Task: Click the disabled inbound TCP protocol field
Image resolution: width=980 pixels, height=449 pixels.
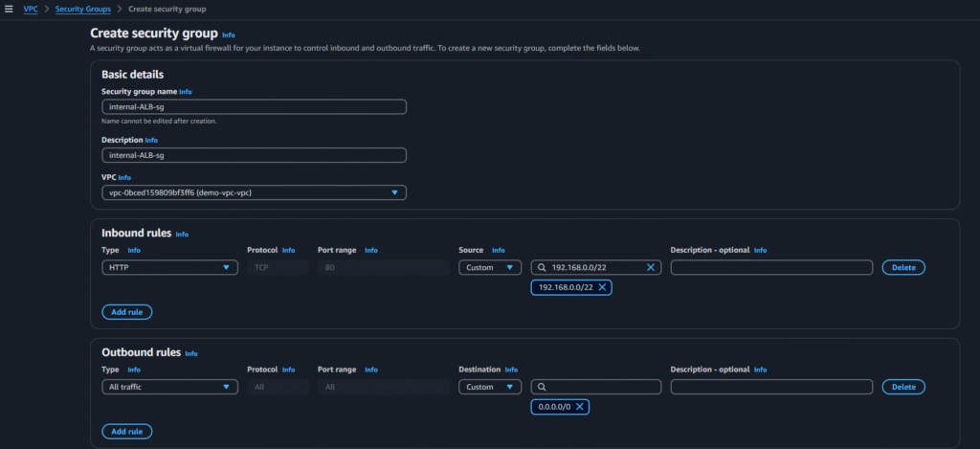Action: coord(278,268)
